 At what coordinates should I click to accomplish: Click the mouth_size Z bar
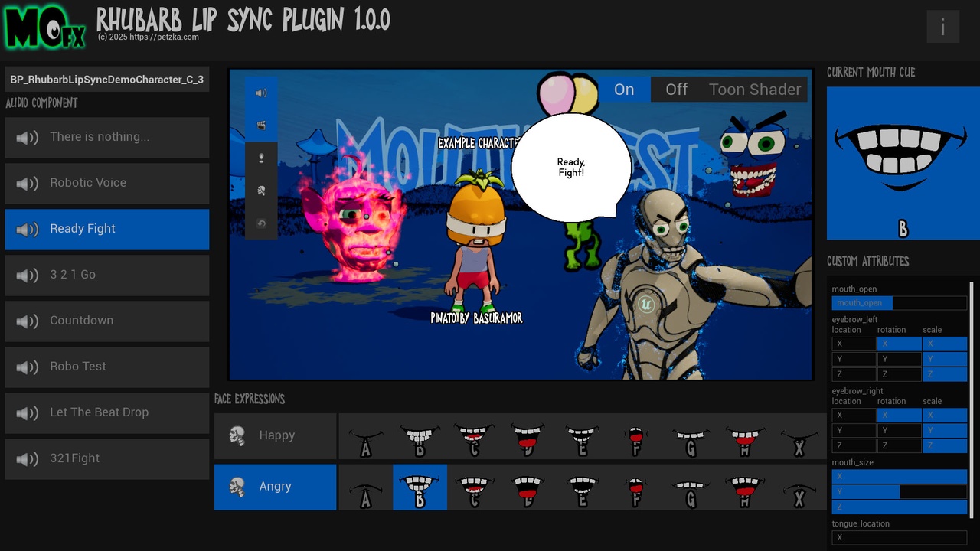tap(900, 507)
